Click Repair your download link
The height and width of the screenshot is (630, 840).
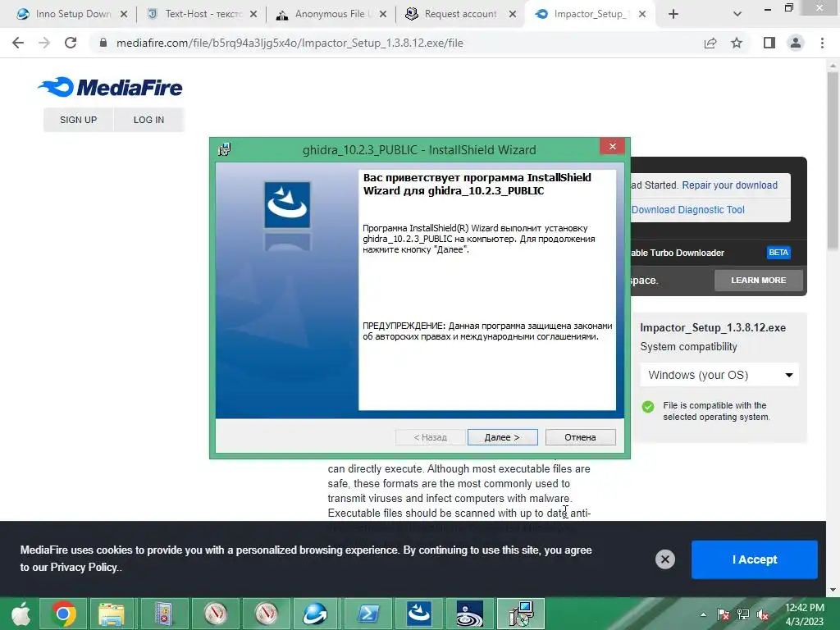click(x=729, y=185)
